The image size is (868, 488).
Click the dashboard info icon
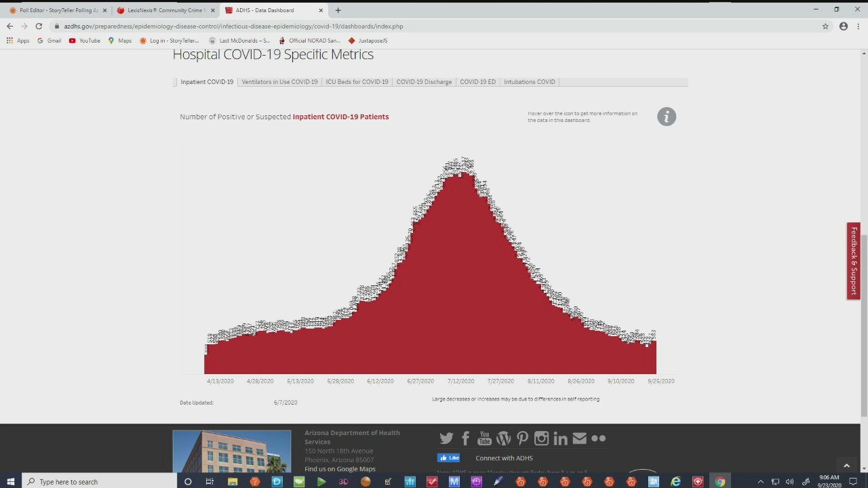click(666, 117)
